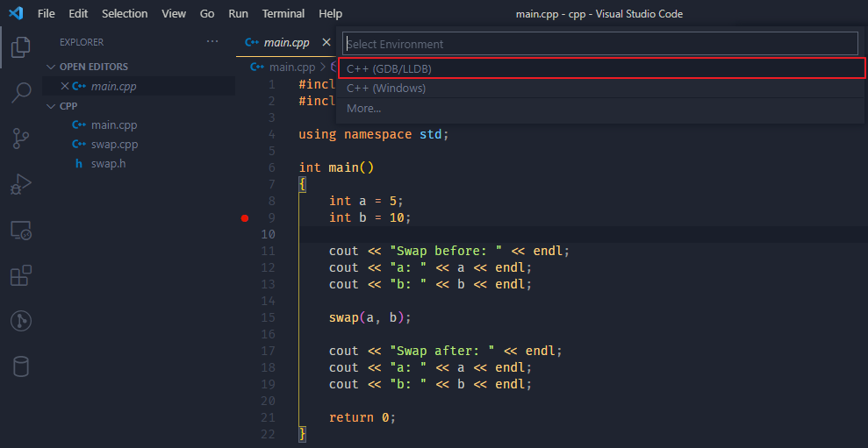Open swap.cpp in the file tree
868x448 pixels.
[114, 145]
